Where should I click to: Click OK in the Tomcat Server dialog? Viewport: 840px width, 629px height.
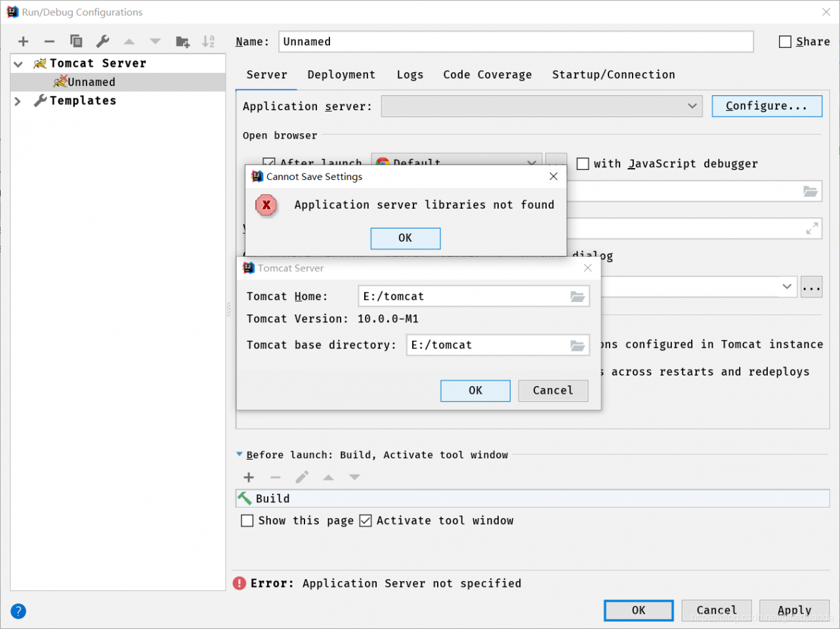point(475,391)
